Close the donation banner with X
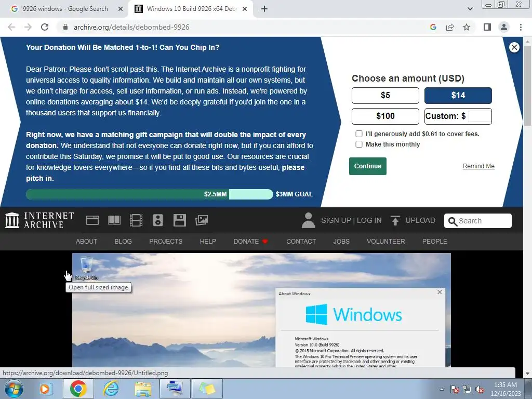532x399 pixels. tap(514, 47)
